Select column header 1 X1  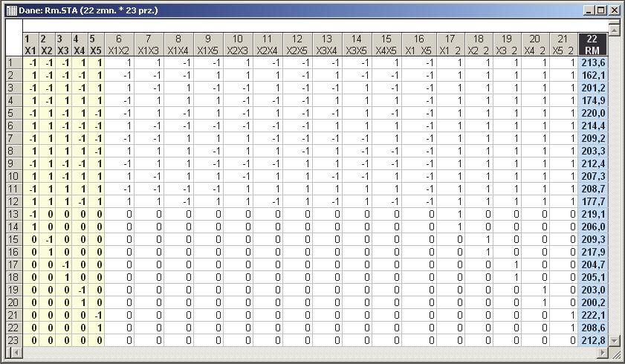30,45
